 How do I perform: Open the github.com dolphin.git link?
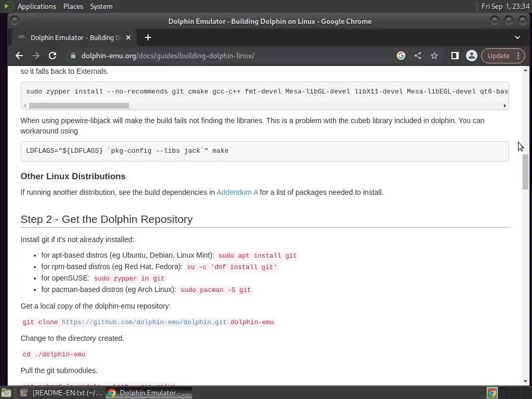tap(144, 322)
